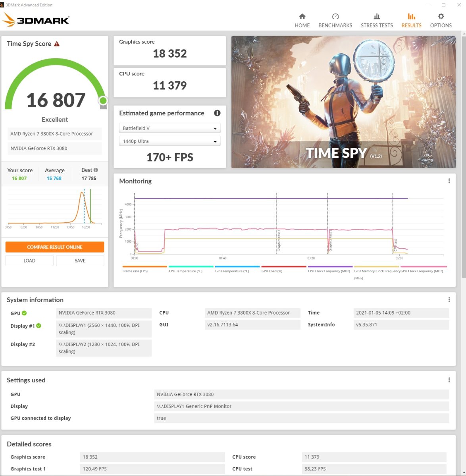466x476 pixels.
Task: Click the CPU test timeline marker
Action: coord(395,245)
